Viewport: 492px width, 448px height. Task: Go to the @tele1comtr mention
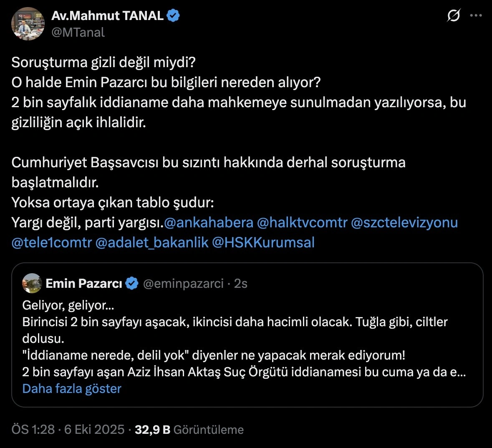(x=52, y=242)
